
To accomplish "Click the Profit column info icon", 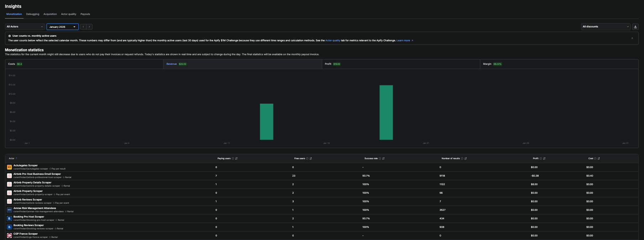I will tap(541, 158).
